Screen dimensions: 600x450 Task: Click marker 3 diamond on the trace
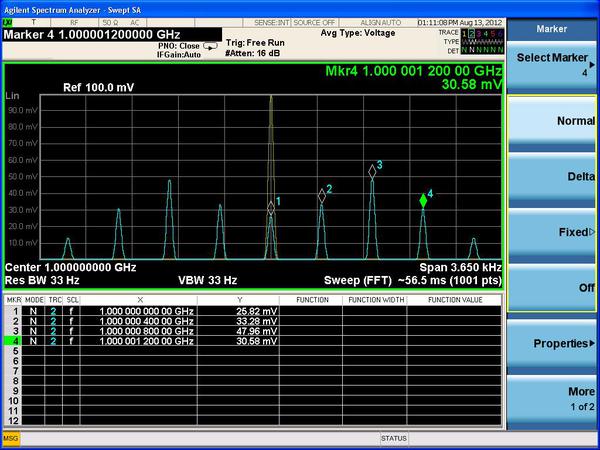372,171
